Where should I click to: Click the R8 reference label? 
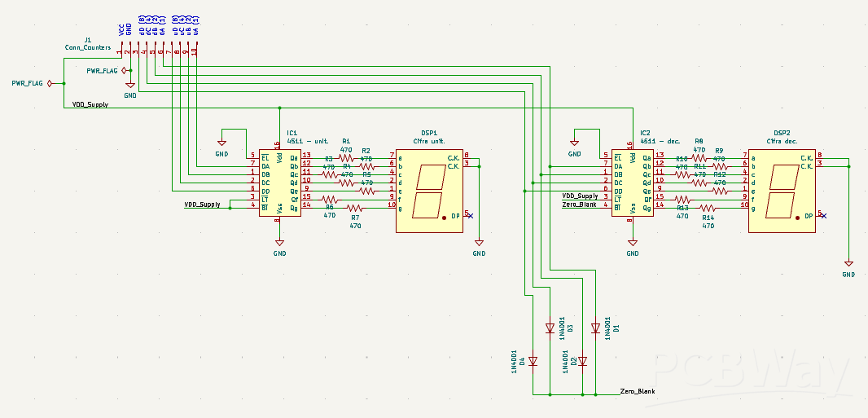pos(699,141)
